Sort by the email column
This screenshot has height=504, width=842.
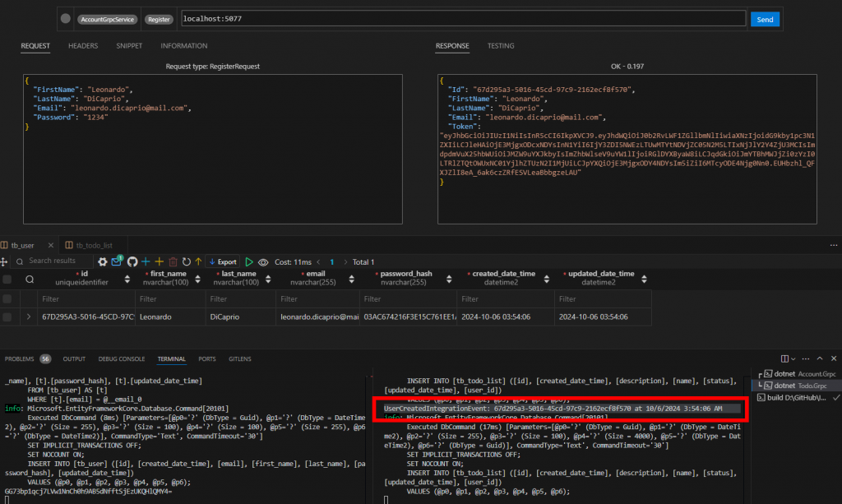[x=351, y=279]
